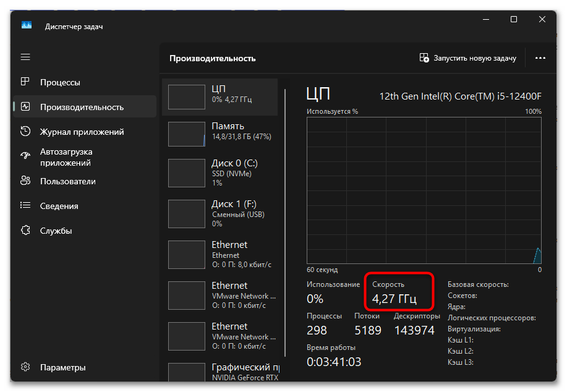The image size is (567, 392).
Task: Open the Службы page
Action: point(85,231)
